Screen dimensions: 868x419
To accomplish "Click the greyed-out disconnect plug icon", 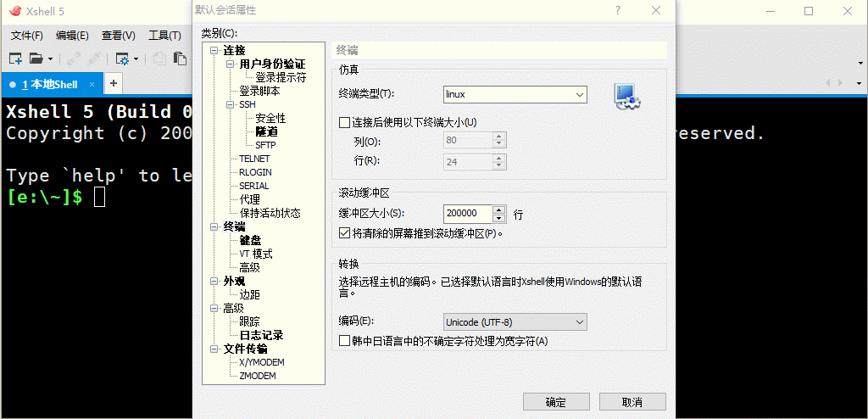I will tap(94, 59).
